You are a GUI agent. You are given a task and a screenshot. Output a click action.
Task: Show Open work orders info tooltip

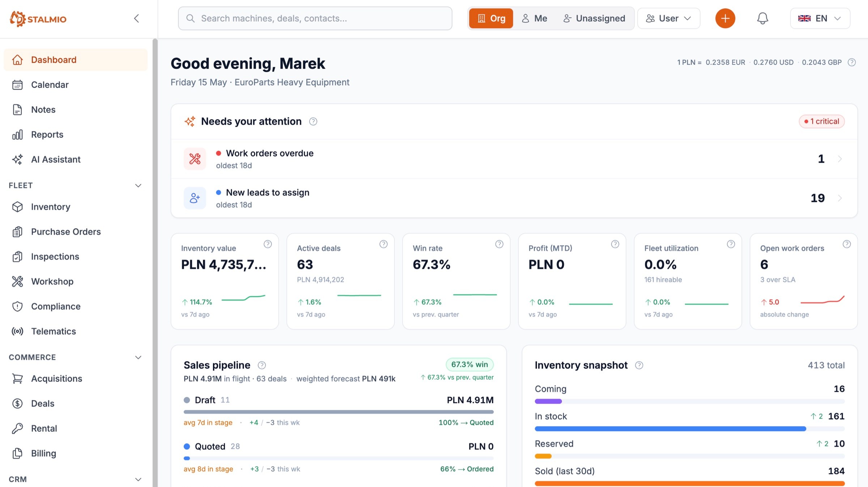(846, 244)
